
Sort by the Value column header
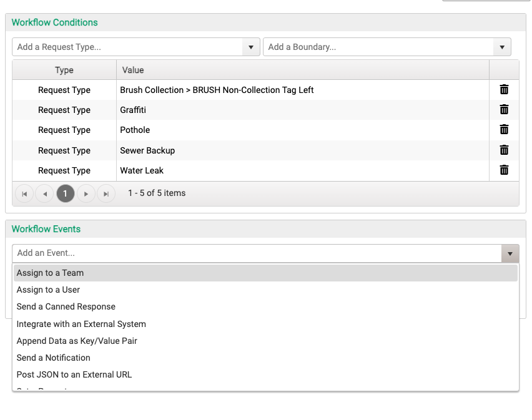(x=303, y=70)
